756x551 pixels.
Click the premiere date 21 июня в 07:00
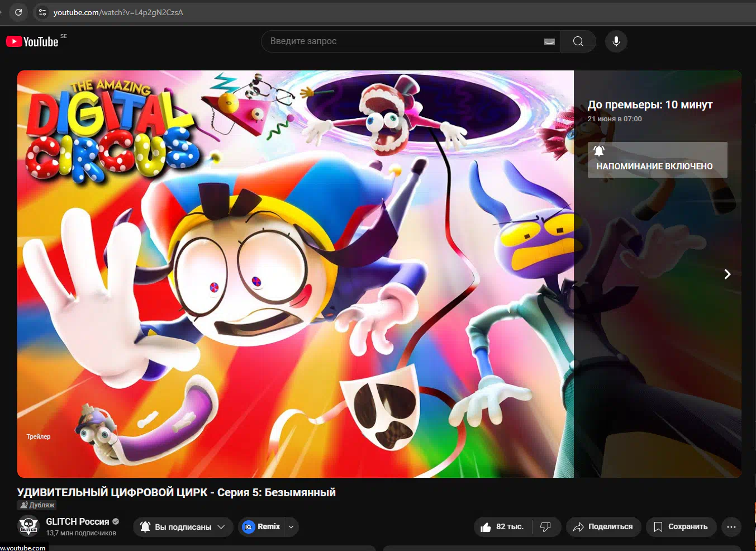pos(615,119)
